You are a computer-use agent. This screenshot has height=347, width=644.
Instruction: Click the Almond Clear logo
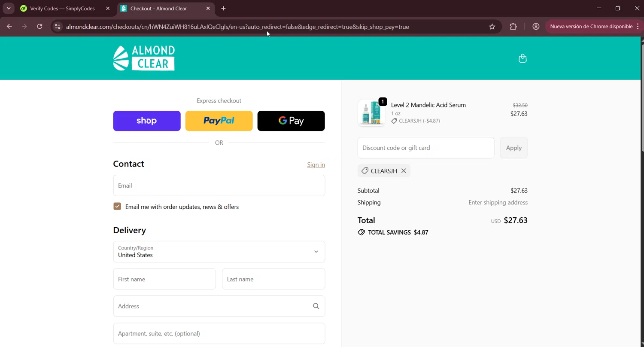coord(144,58)
